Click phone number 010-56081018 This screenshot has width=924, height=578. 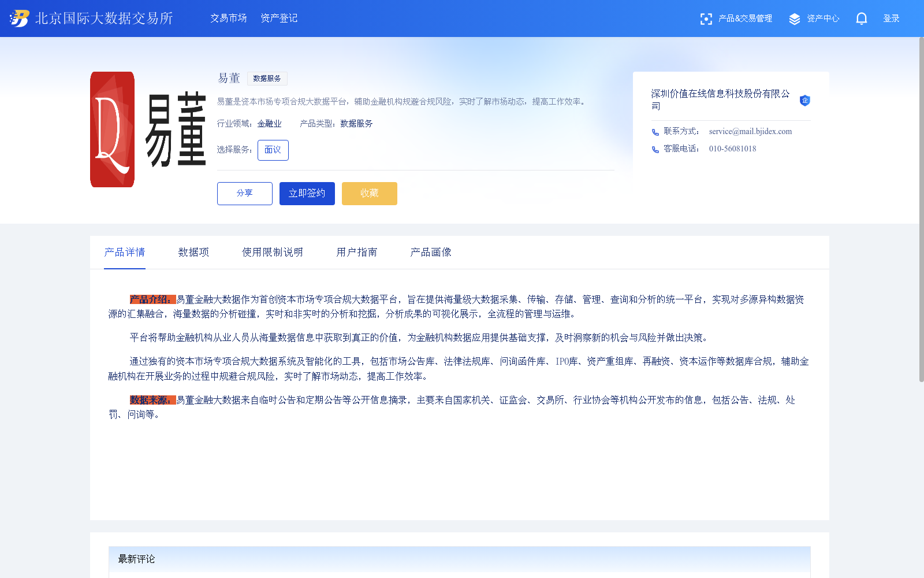click(x=732, y=149)
